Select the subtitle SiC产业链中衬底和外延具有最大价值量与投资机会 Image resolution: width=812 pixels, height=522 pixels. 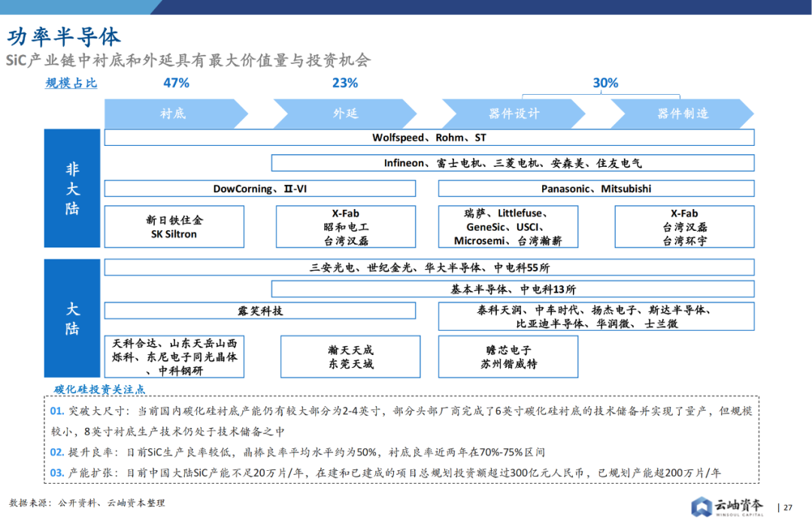click(188, 61)
